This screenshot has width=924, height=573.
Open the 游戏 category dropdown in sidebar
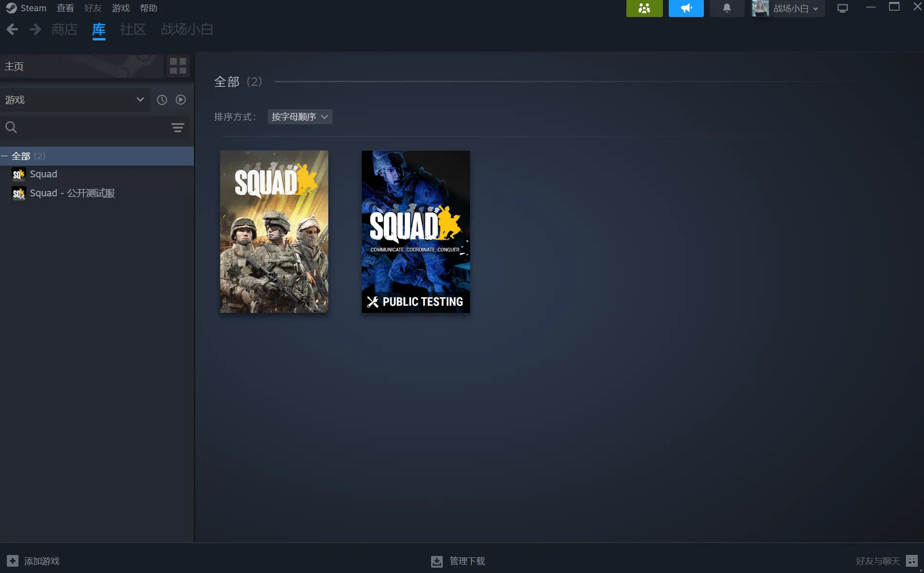click(x=75, y=100)
